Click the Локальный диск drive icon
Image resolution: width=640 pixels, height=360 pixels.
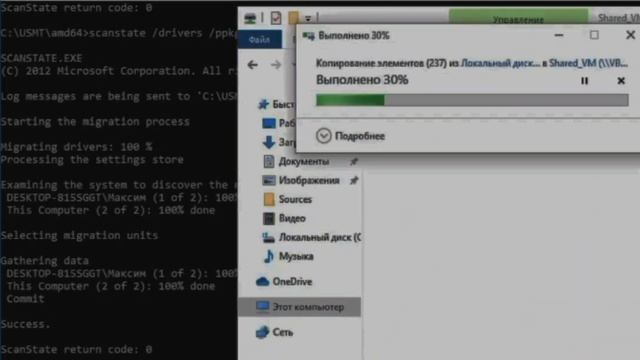click(x=268, y=237)
